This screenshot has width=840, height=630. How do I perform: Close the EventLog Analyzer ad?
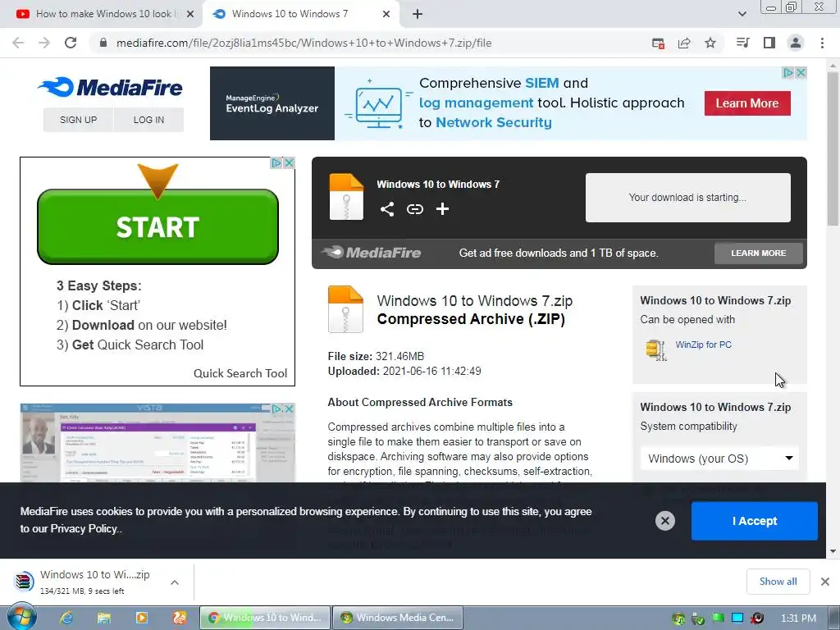[x=801, y=72]
